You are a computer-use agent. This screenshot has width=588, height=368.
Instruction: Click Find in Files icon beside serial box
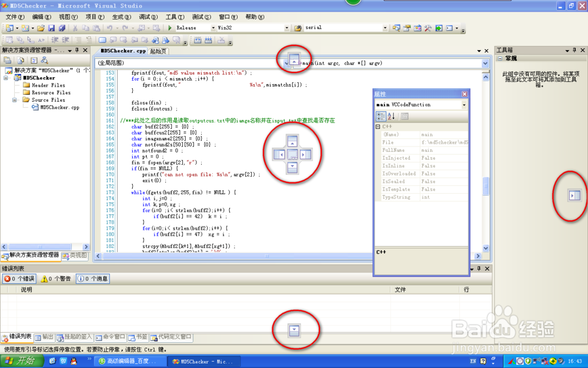(298, 28)
